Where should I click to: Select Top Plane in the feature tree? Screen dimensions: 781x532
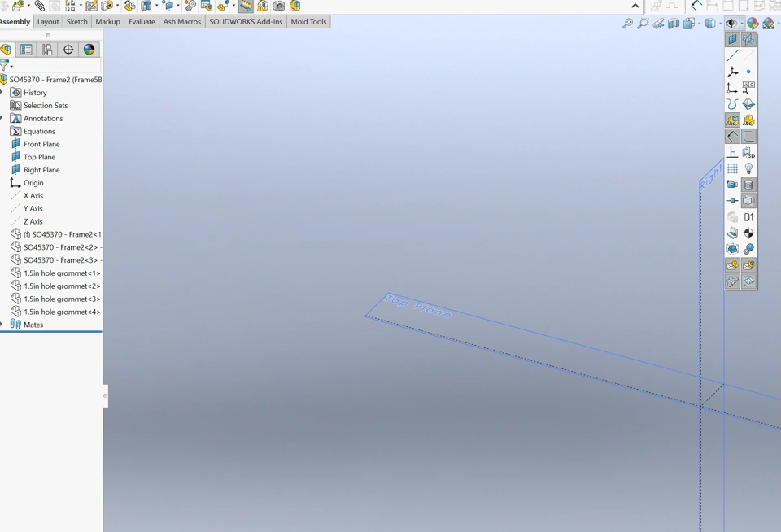coord(33,157)
